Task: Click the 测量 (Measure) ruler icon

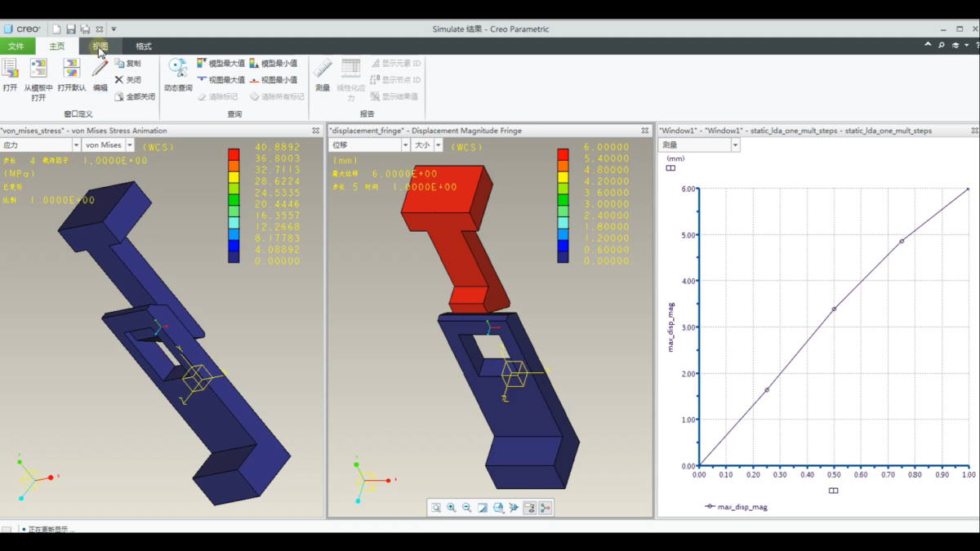Action: pos(323,69)
